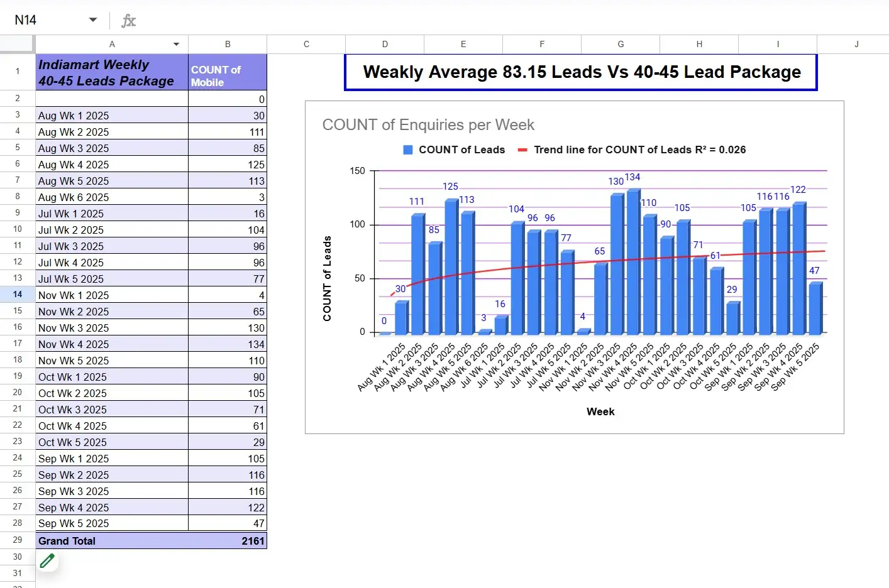Select the 'Sep Wk 4 2025' cell
This screenshot has width=889, height=588.
[x=112, y=507]
